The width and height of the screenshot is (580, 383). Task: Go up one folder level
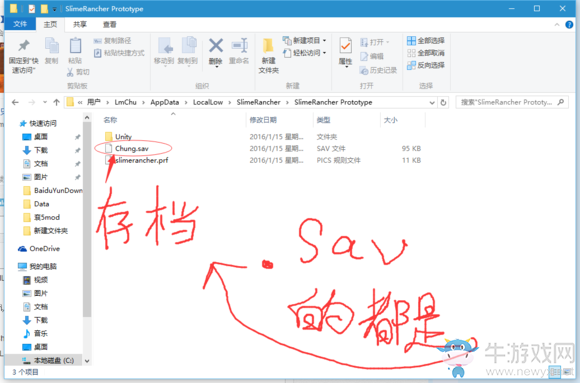pos(56,102)
